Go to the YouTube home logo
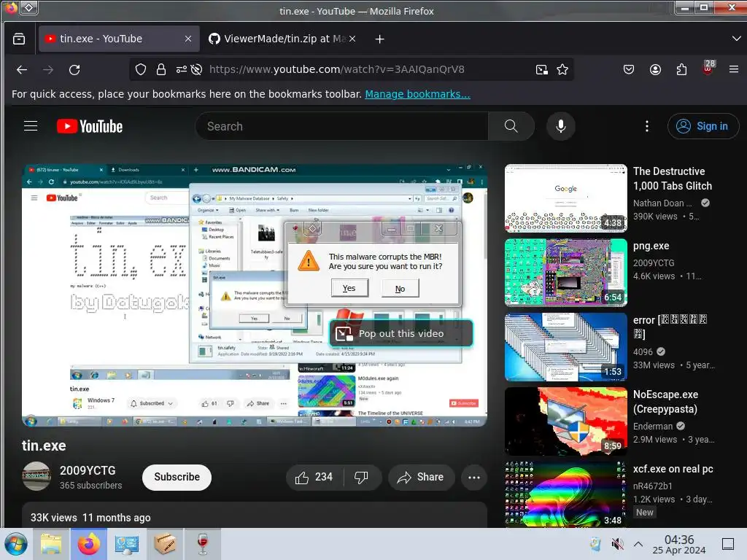 coord(90,126)
